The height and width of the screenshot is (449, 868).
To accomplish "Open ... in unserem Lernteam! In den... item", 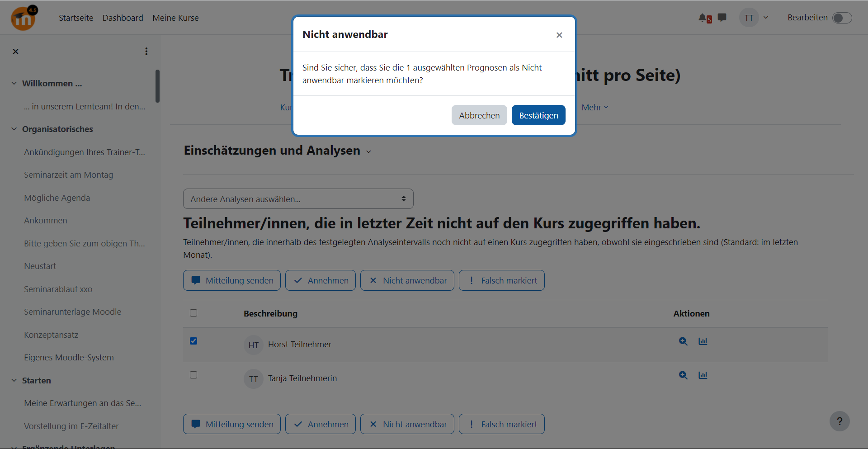I will 85,106.
